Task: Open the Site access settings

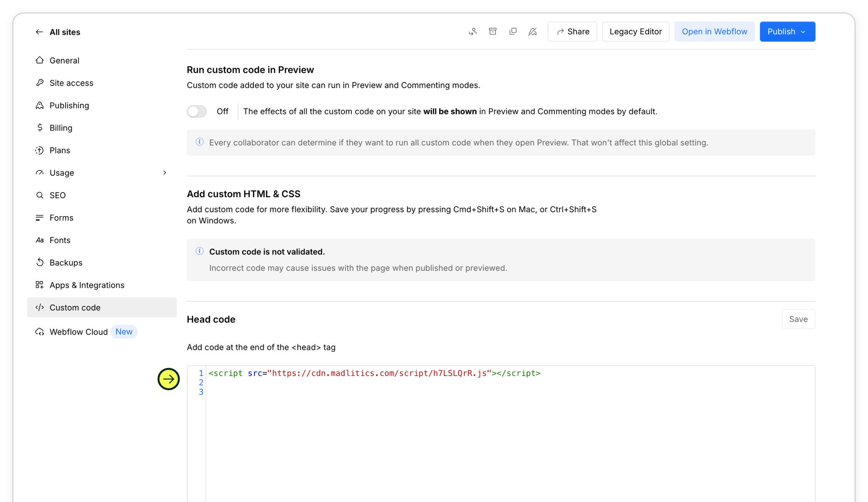Action: [x=71, y=83]
